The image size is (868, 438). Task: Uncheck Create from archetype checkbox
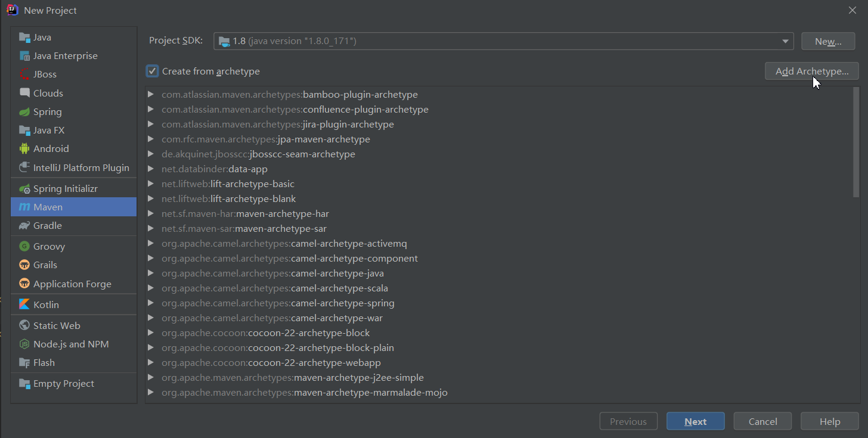pos(153,71)
